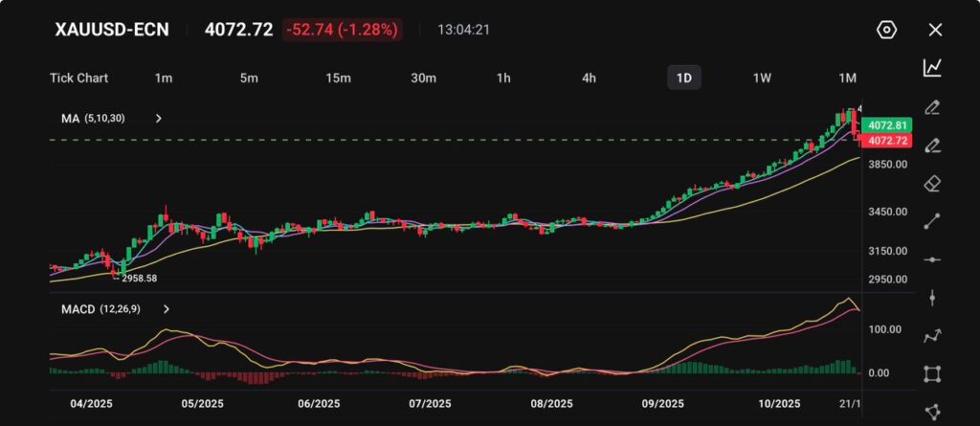
Task: Click the red 4072.72 price label
Action: [886, 141]
